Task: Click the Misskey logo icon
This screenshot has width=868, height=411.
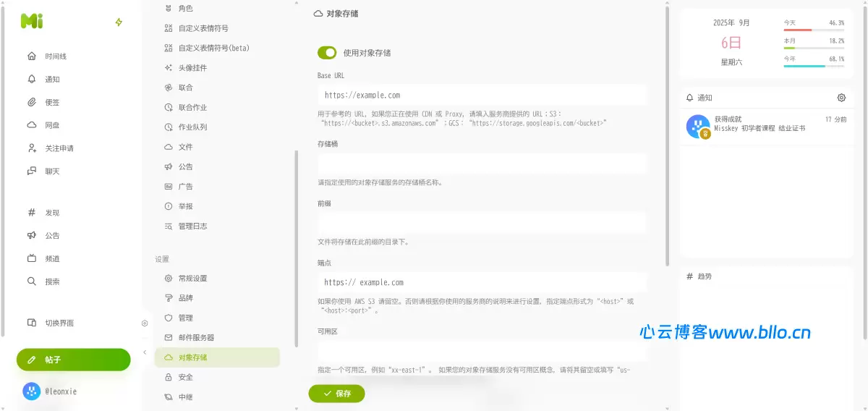Action: 32,22
